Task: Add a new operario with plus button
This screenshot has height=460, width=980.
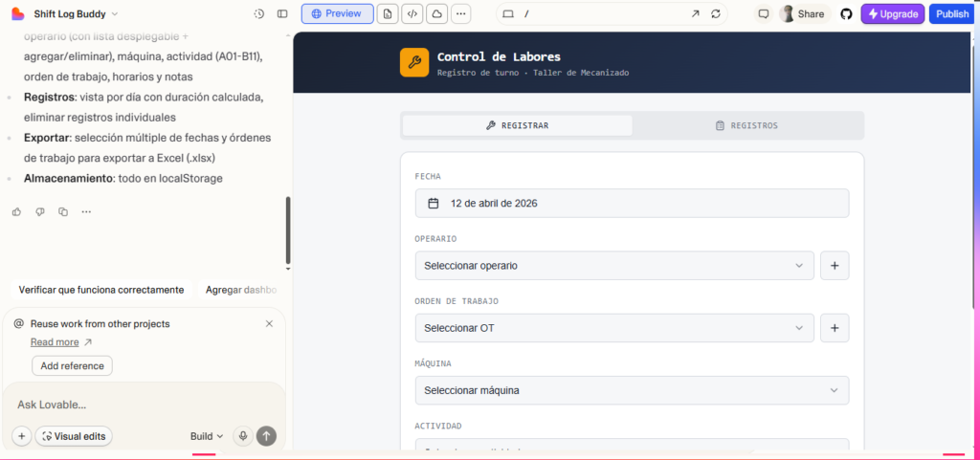Action: tap(835, 266)
